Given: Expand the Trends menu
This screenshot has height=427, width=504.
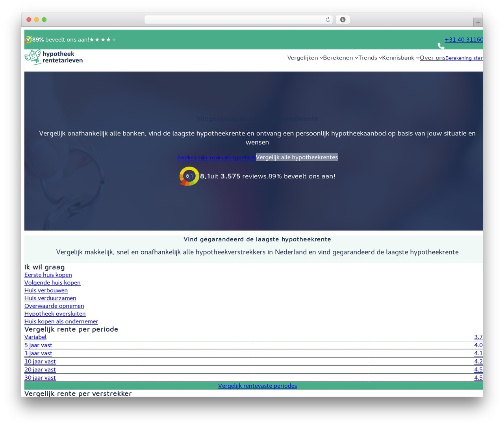Looking at the screenshot, I should pos(370,58).
